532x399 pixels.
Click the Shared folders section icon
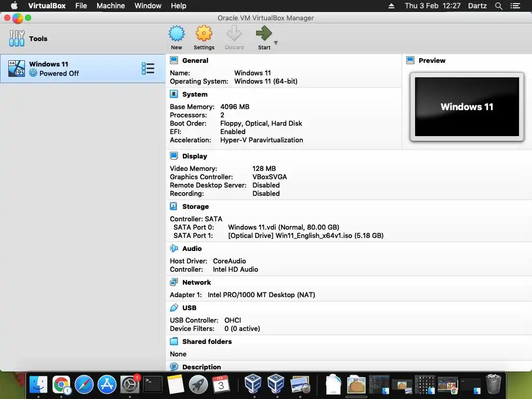[174, 341]
